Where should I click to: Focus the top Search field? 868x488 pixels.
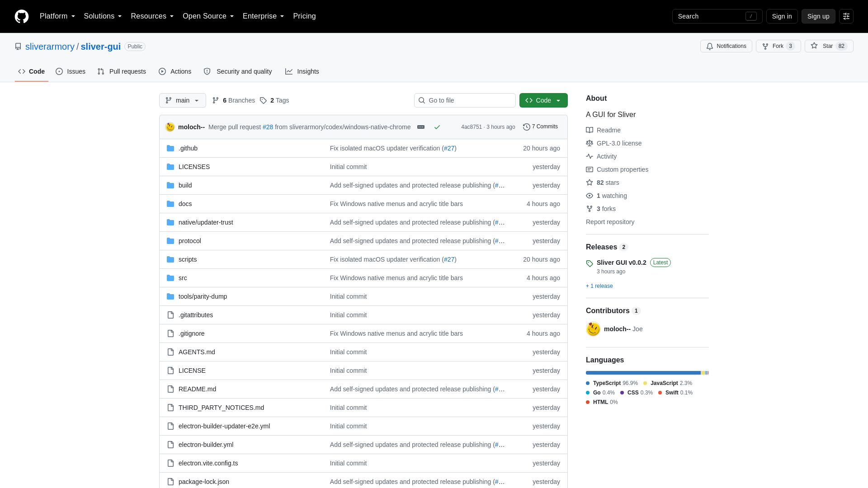(x=717, y=16)
